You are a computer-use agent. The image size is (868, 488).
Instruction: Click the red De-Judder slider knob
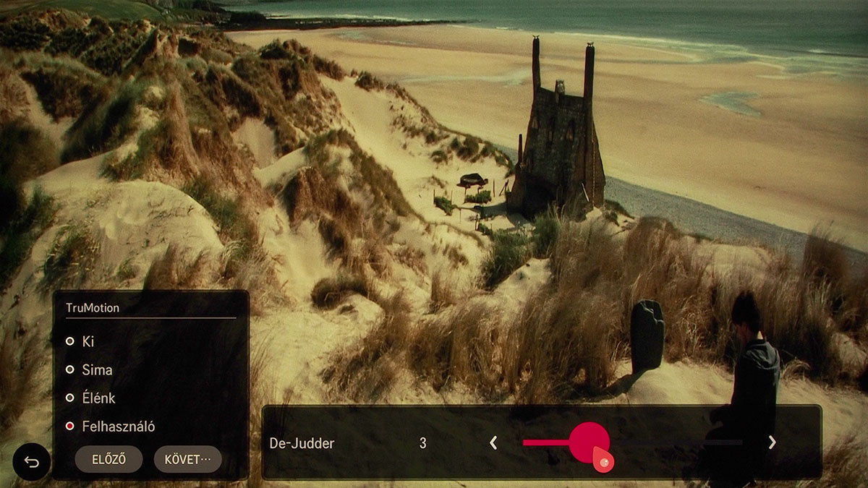point(589,442)
